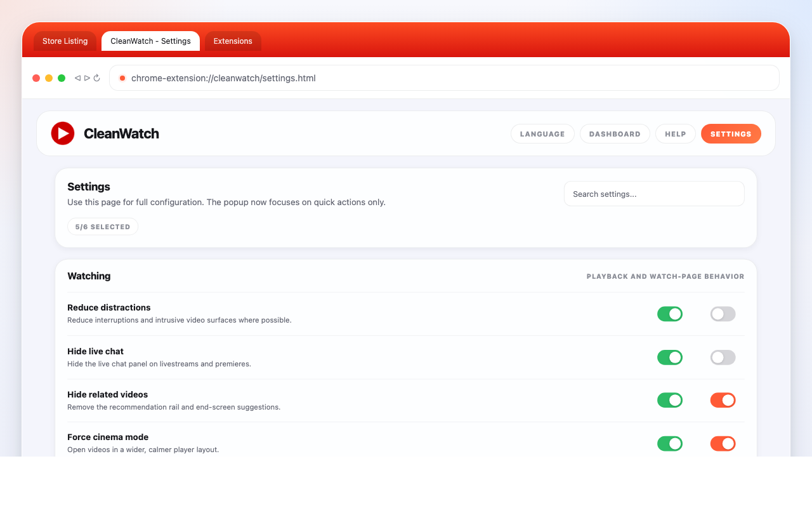Toggle the green Hide live chat switch
Viewport: 812px width, 508px height.
coord(669,358)
